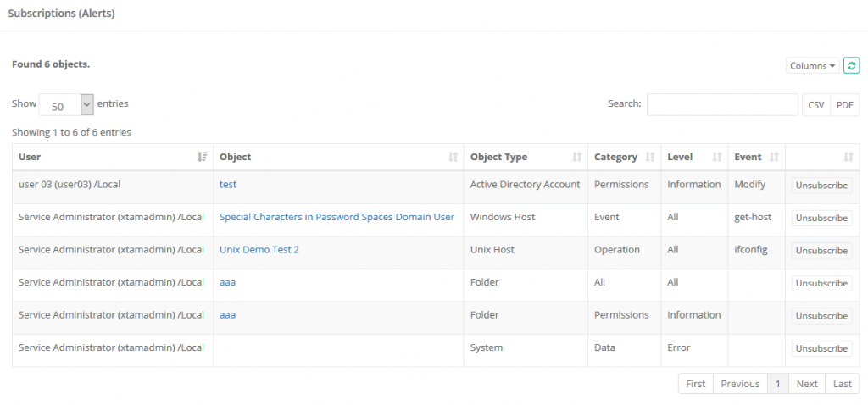Sort by Object Type column icon
The height and width of the screenshot is (405, 868).
pos(576,157)
